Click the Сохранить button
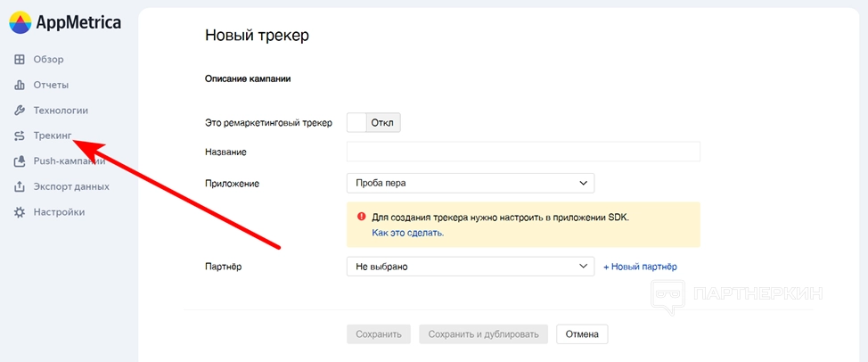Image resolution: width=868 pixels, height=362 pixels. 379,334
